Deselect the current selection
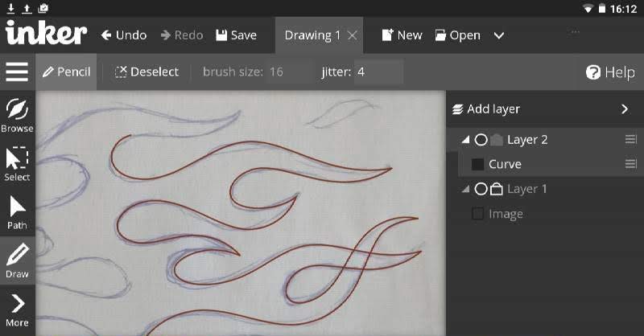The width and height of the screenshot is (644, 336). pyautogui.click(x=147, y=72)
